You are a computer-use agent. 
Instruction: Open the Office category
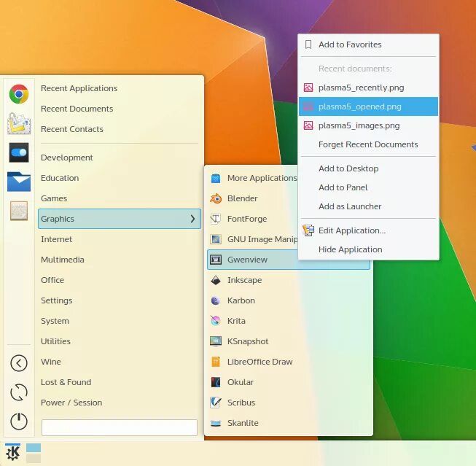pos(120,280)
